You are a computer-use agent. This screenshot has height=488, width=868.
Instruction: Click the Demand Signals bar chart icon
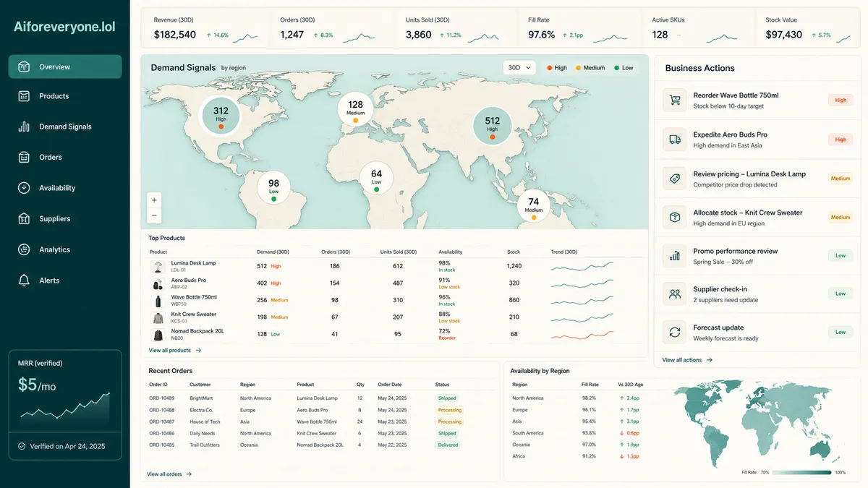[x=24, y=127]
